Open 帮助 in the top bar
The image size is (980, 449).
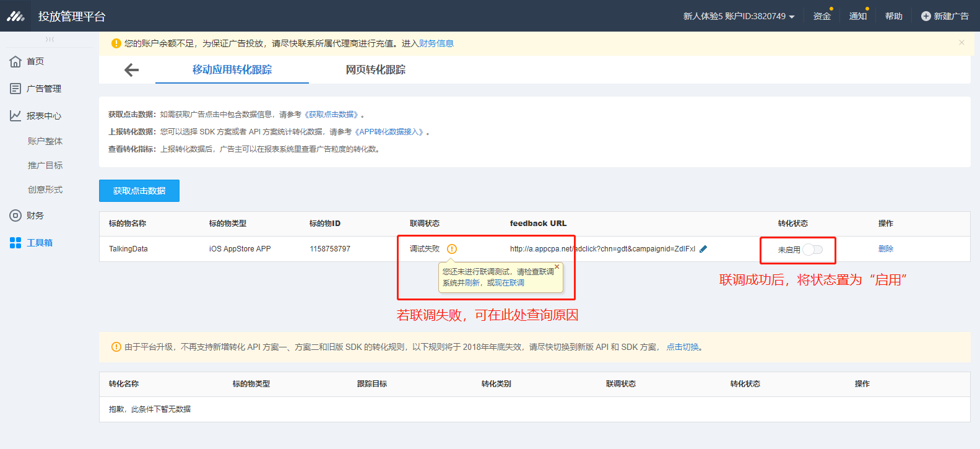point(894,16)
